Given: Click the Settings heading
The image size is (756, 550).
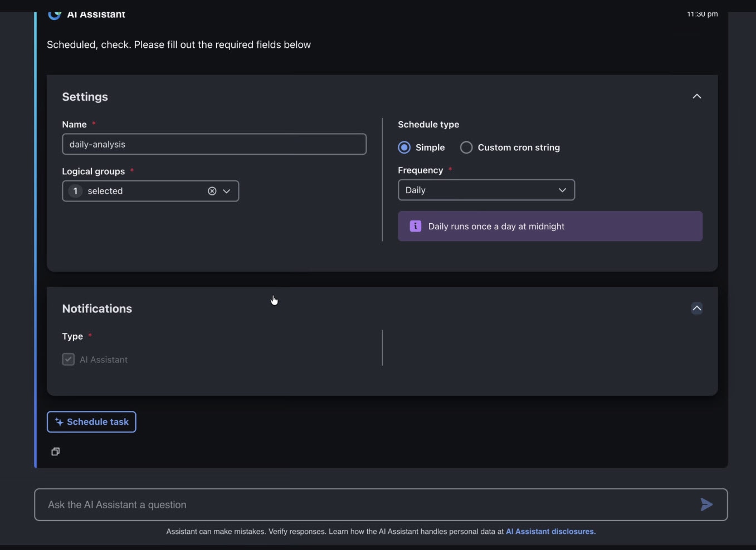Looking at the screenshot, I should (x=85, y=97).
